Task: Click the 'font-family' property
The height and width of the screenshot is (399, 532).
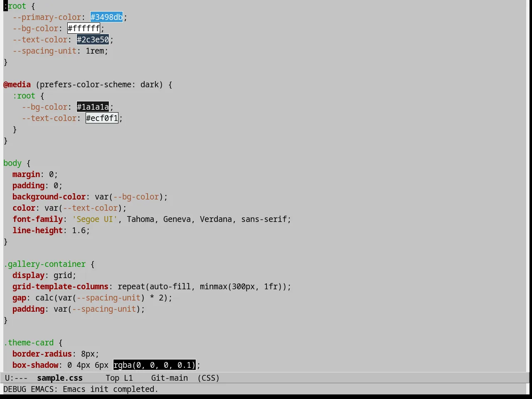Action: (38, 219)
